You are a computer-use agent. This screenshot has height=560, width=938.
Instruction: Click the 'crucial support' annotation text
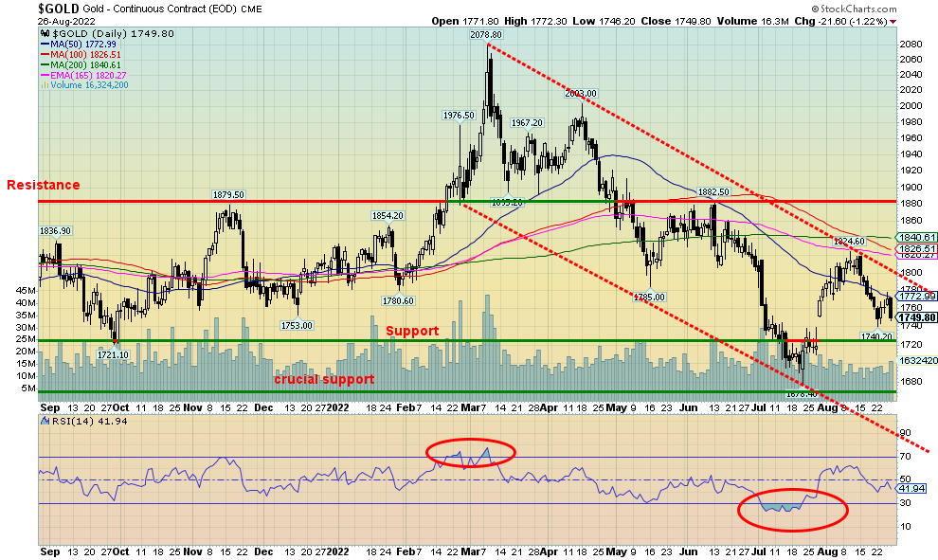click(324, 379)
